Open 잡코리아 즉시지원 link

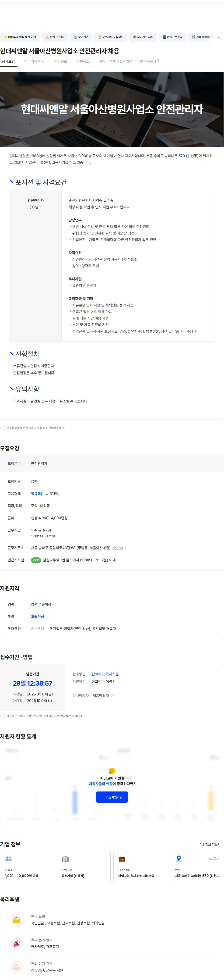tap(105, 674)
